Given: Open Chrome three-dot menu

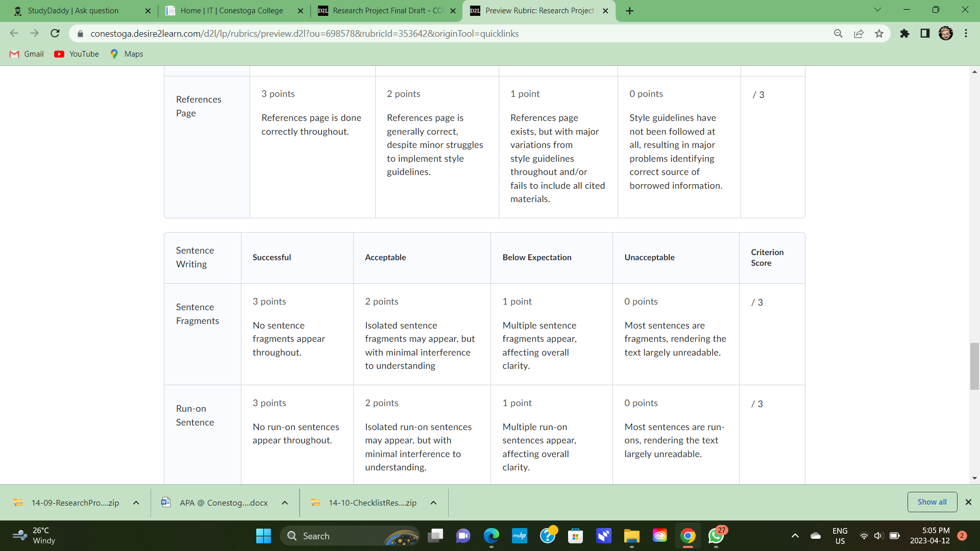Looking at the screenshot, I should tap(966, 34).
